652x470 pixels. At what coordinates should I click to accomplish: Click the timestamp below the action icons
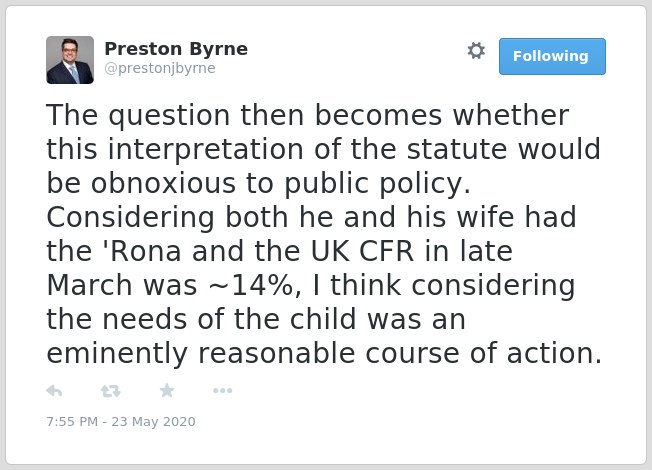point(121,421)
